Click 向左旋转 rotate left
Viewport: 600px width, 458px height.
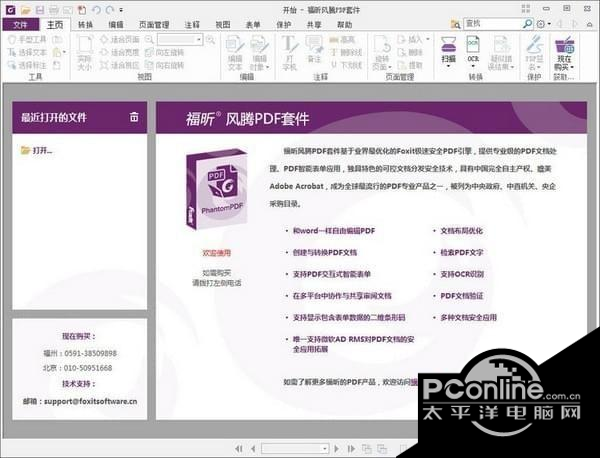165,52
